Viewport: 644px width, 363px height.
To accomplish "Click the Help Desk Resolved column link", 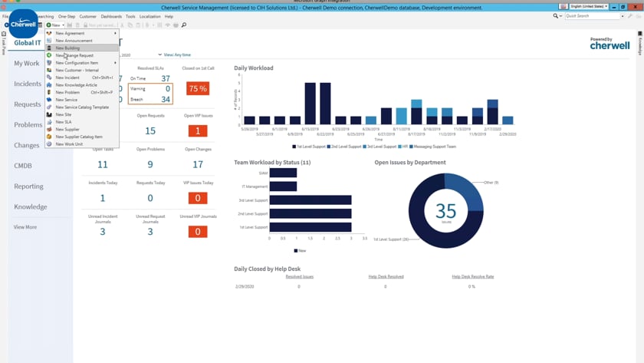I will (386, 277).
